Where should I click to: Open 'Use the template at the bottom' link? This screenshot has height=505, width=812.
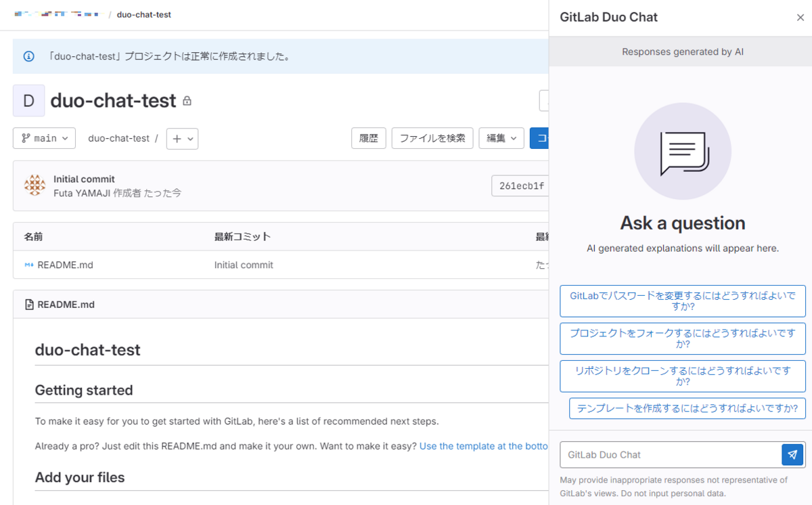pos(484,446)
